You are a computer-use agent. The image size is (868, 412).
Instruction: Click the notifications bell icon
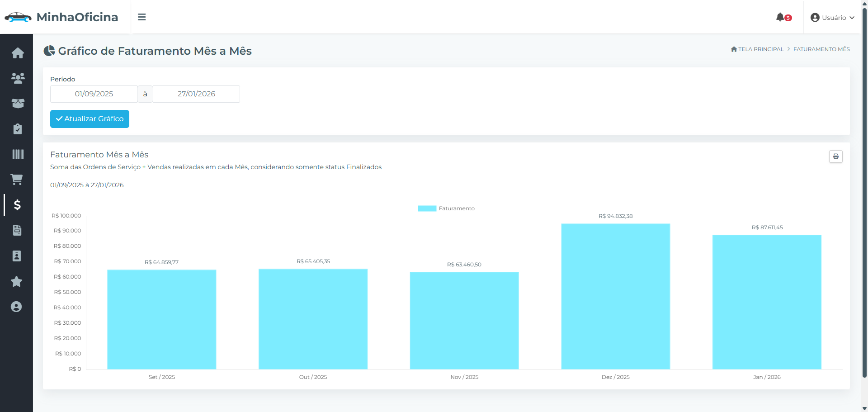click(780, 17)
